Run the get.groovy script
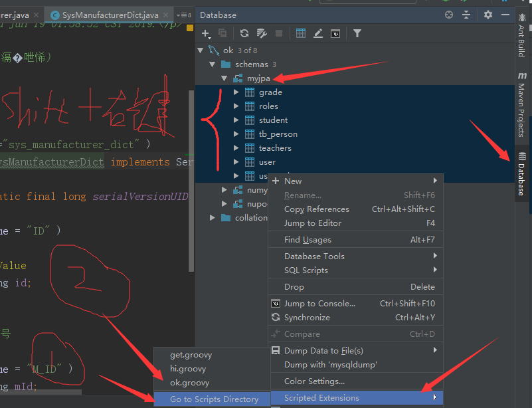Screen dimensions: 532x408 tap(212, 355)
